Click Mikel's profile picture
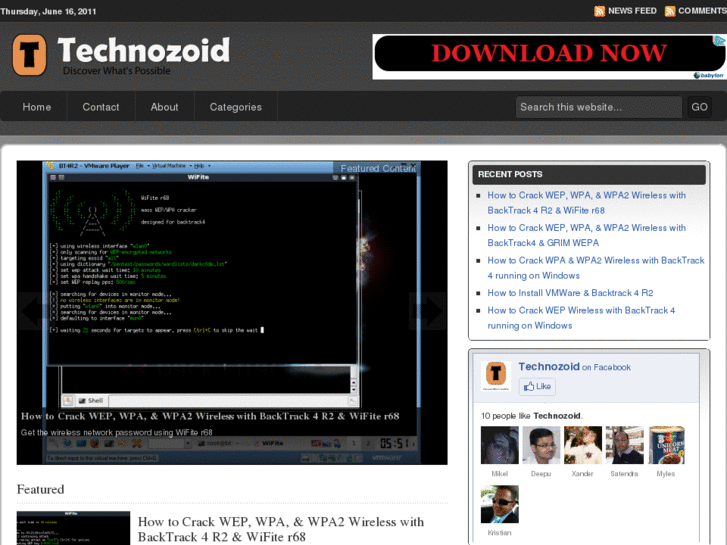Screen dimensions: 727x545 (499, 445)
